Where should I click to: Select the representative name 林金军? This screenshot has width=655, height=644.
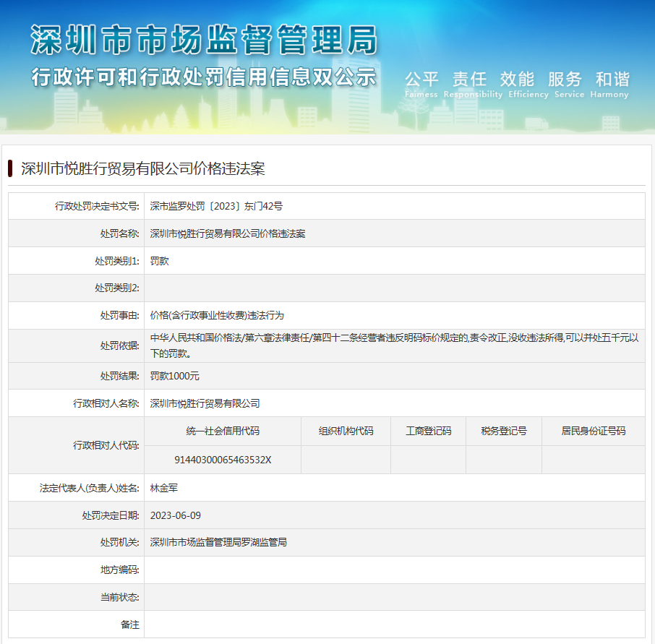[163, 488]
